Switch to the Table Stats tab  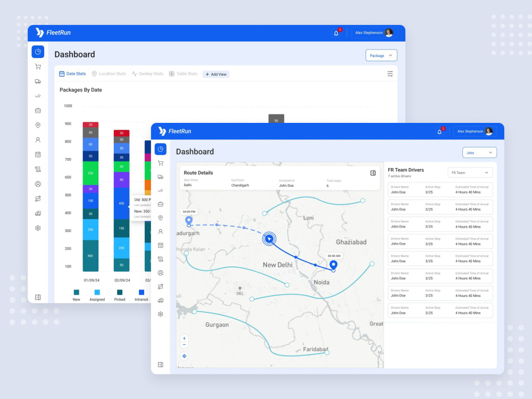click(183, 73)
